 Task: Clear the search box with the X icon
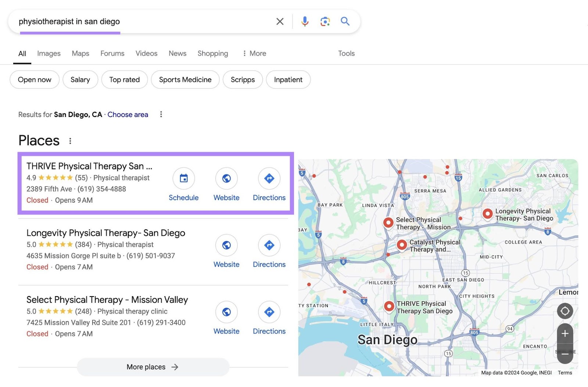(280, 22)
